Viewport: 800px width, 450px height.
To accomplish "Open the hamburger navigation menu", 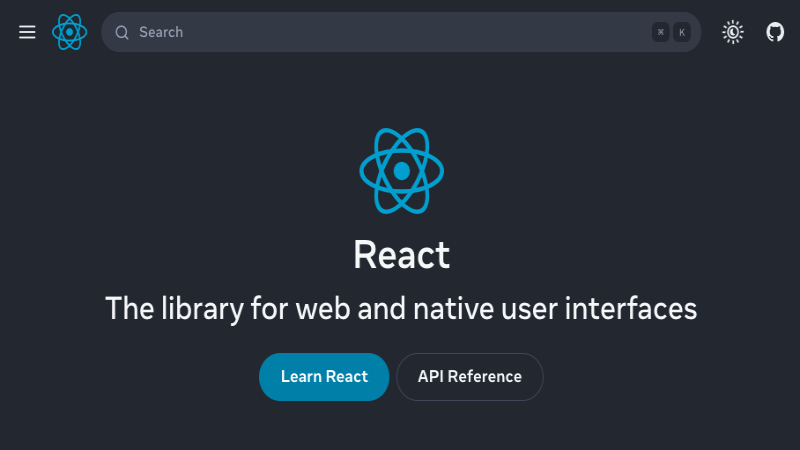I will (x=27, y=32).
